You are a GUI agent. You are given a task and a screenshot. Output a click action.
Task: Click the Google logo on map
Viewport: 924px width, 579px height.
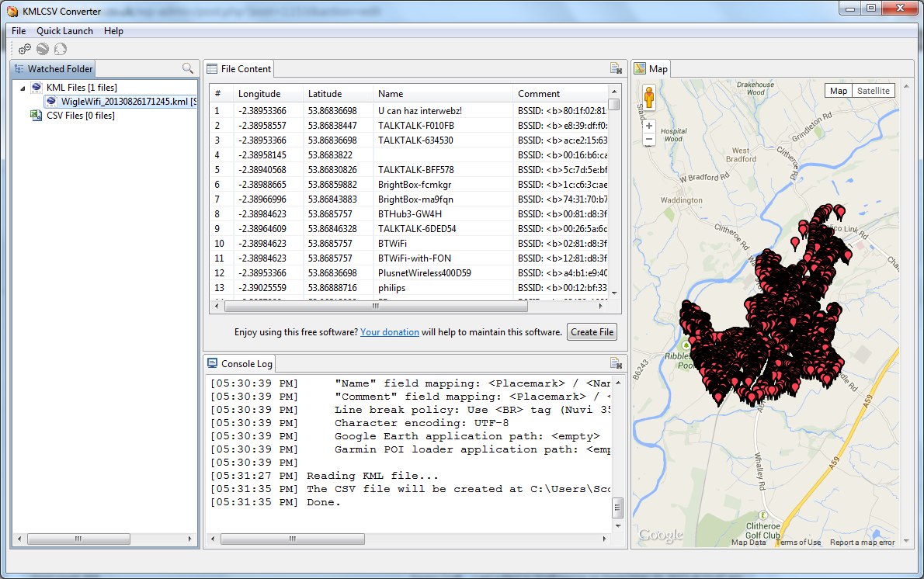(x=661, y=535)
